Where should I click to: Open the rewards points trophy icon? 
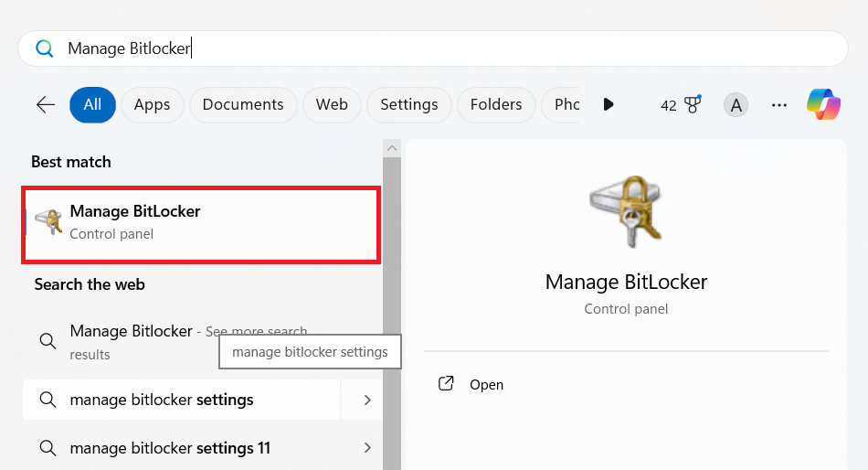[x=693, y=104]
